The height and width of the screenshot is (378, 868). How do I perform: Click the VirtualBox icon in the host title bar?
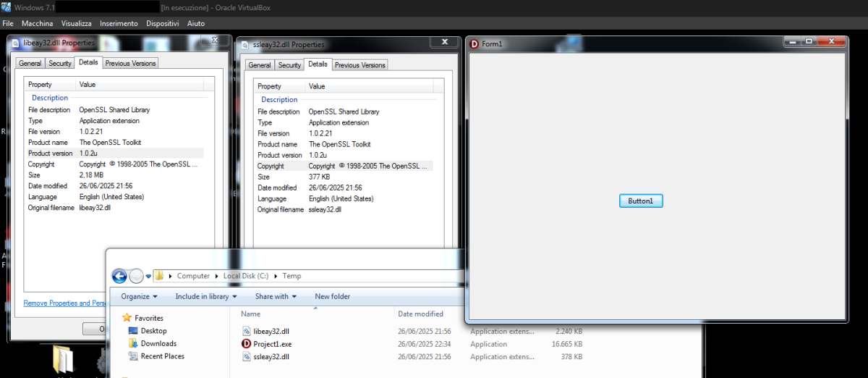(x=7, y=7)
